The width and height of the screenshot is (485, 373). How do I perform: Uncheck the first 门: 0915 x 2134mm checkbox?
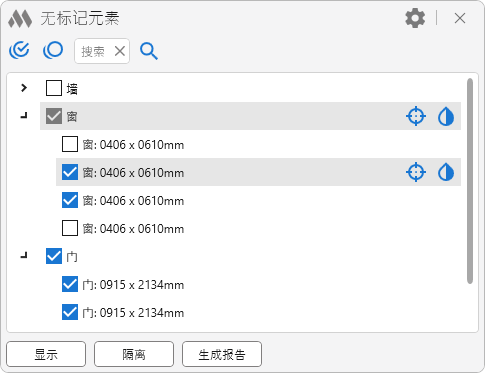click(x=70, y=284)
